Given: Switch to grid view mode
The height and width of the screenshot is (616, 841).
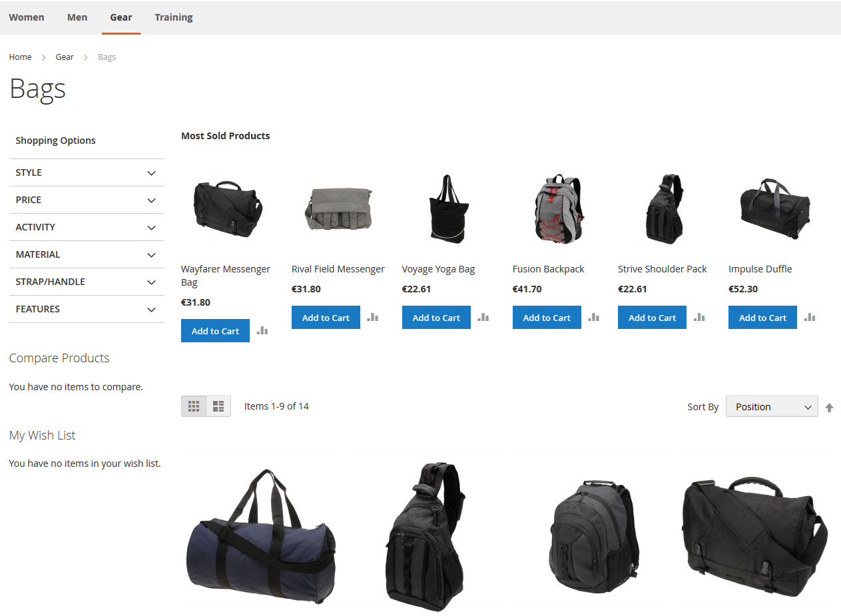Looking at the screenshot, I should pyautogui.click(x=194, y=406).
